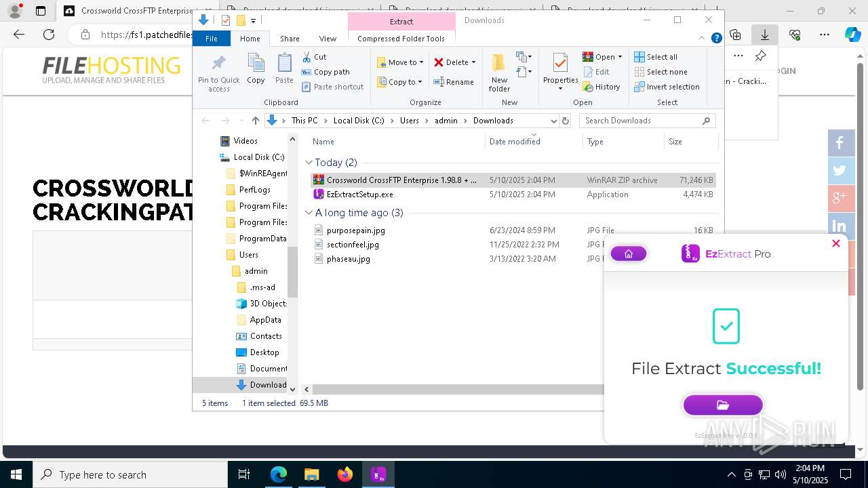Click Edge refresh page button
This screenshot has width=868, height=488.
49,34
